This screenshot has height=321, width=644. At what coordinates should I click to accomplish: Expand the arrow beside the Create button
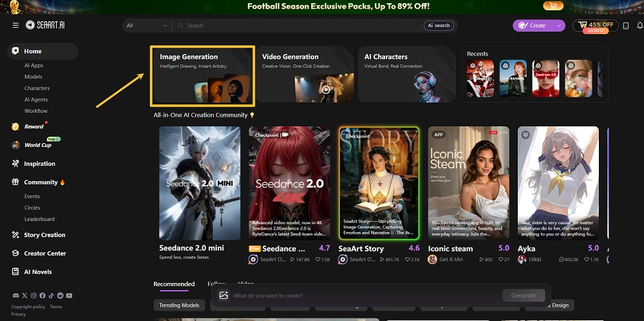[x=558, y=26]
